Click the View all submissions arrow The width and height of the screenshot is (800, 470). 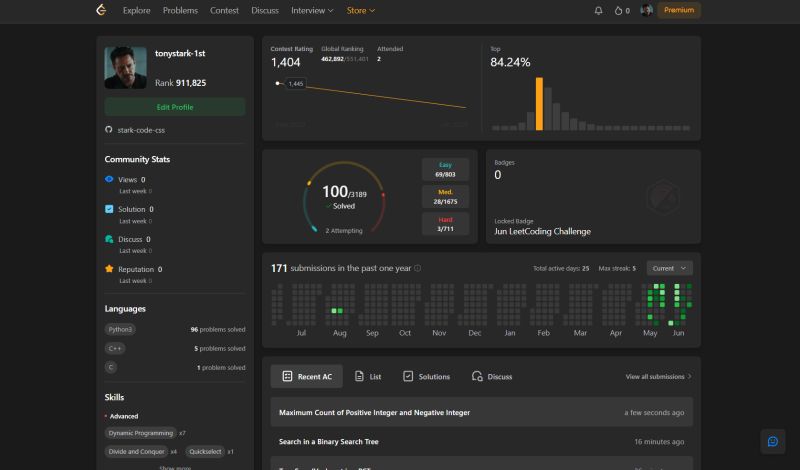pyautogui.click(x=689, y=377)
